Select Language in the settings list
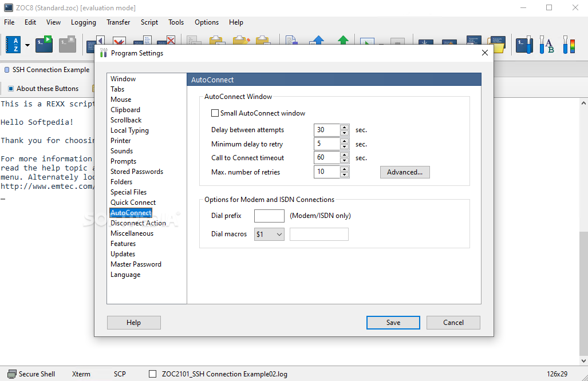The height and width of the screenshot is (381, 588). click(125, 275)
